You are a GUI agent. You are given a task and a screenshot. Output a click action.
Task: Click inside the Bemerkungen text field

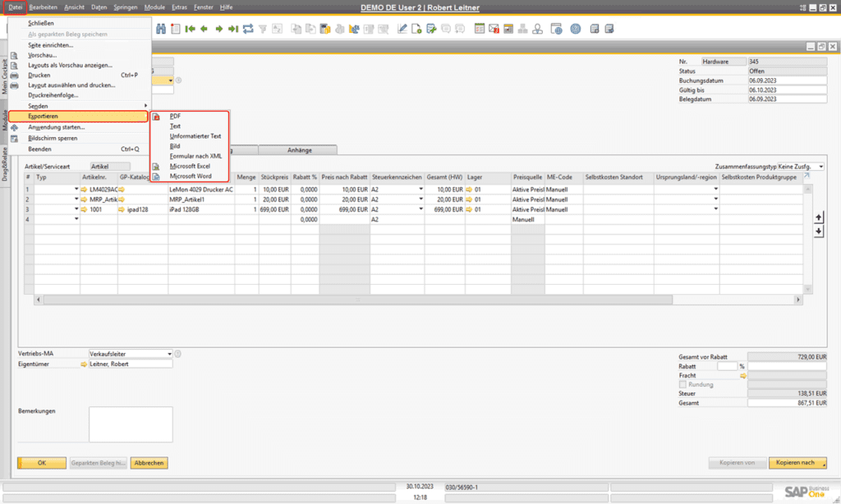click(x=131, y=423)
